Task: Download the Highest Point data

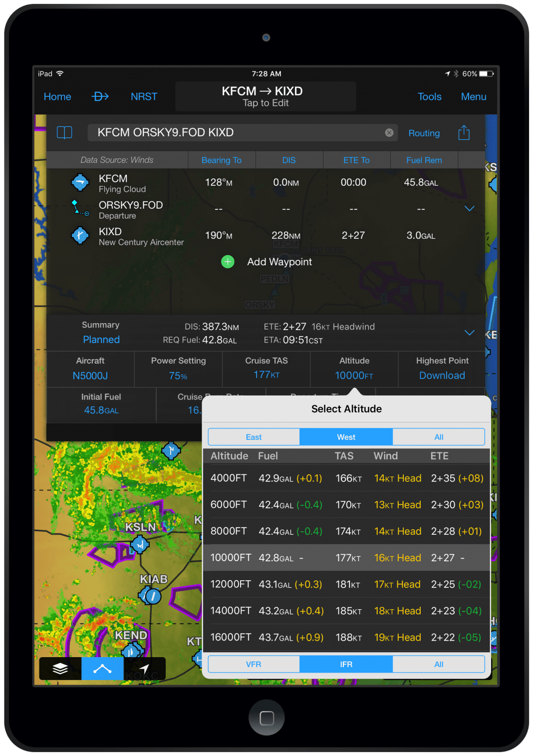Action: pos(442,375)
